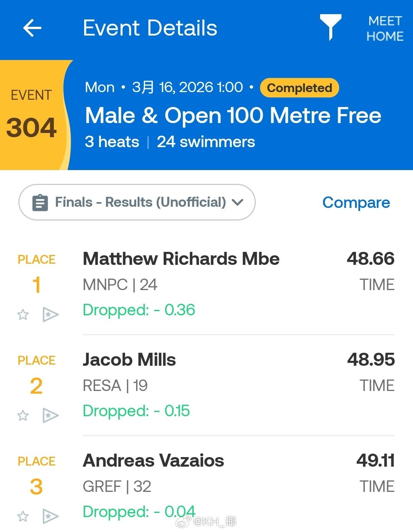
Task: Tap the 48.66 time for first place
Action: point(371,259)
